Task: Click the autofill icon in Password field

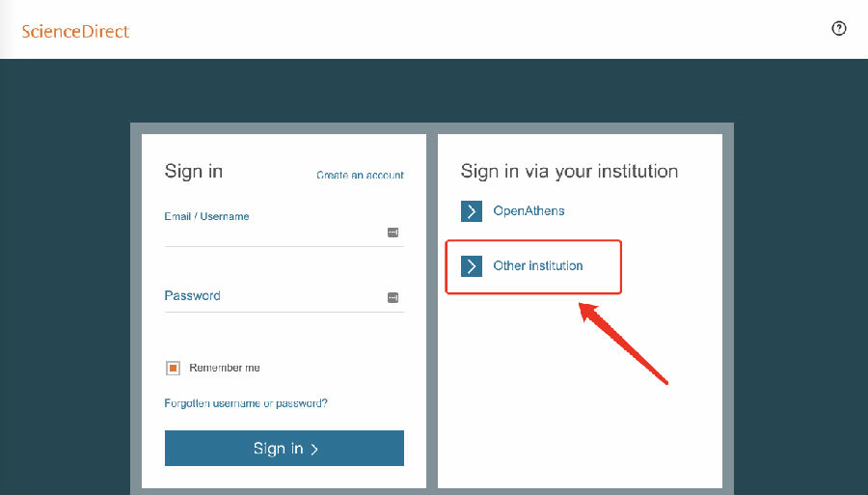Action: pyautogui.click(x=393, y=297)
